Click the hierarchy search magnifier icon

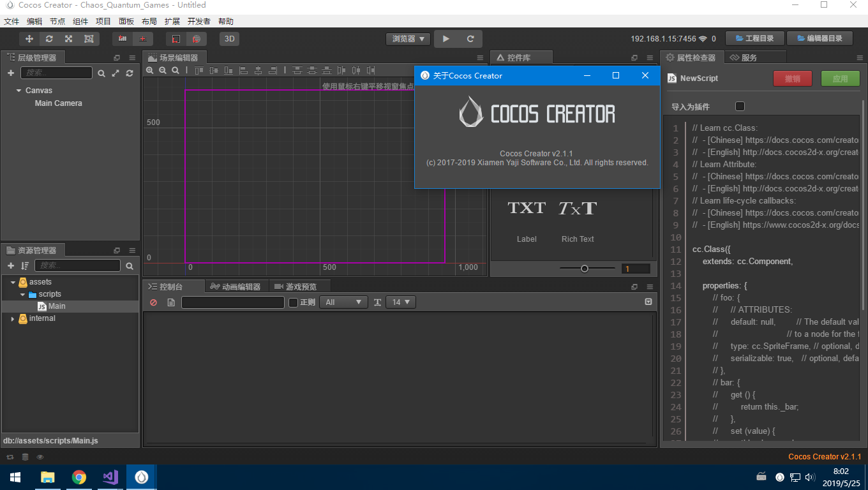pos(101,73)
